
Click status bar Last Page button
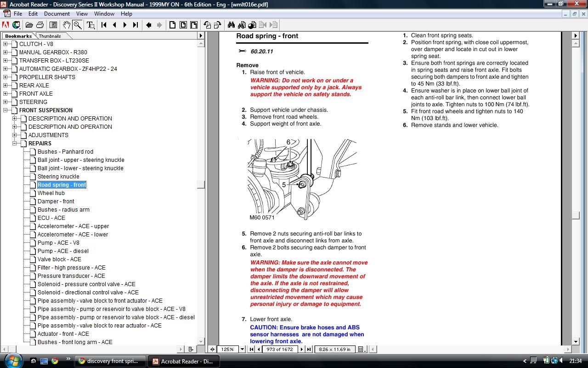[x=309, y=349]
